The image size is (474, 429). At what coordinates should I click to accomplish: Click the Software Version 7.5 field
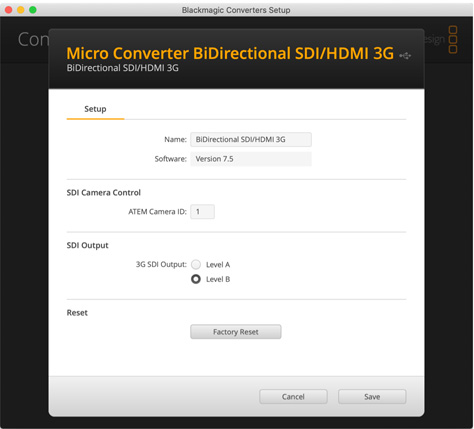click(x=251, y=159)
